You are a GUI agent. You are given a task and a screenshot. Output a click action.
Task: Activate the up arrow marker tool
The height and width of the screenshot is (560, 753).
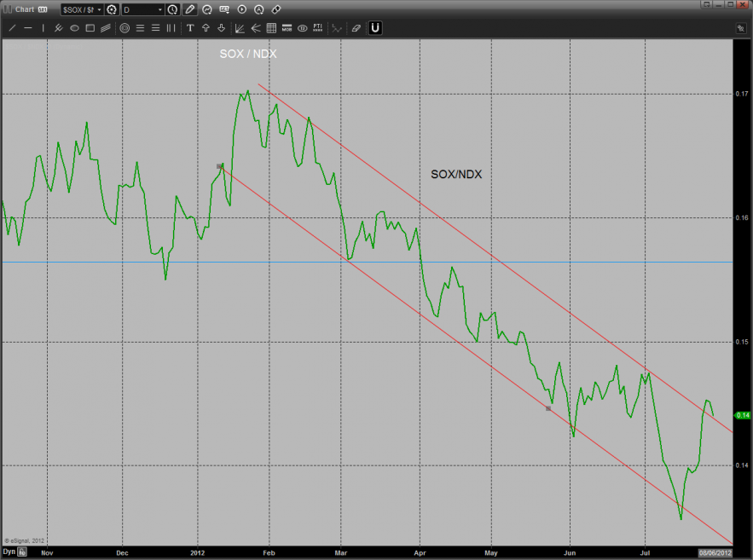pyautogui.click(x=206, y=28)
